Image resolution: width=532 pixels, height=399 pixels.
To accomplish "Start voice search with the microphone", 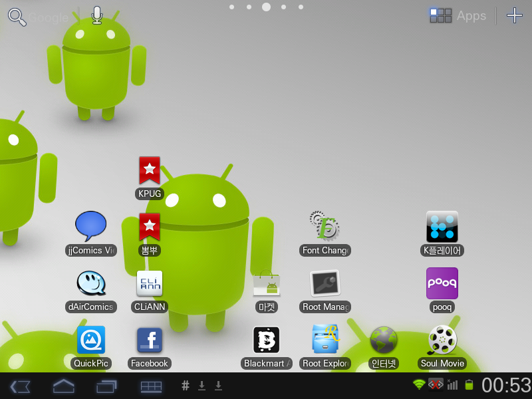I will (97, 15).
